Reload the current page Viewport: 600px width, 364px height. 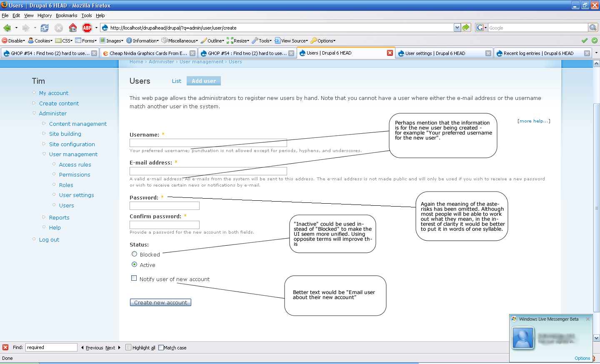[45, 28]
